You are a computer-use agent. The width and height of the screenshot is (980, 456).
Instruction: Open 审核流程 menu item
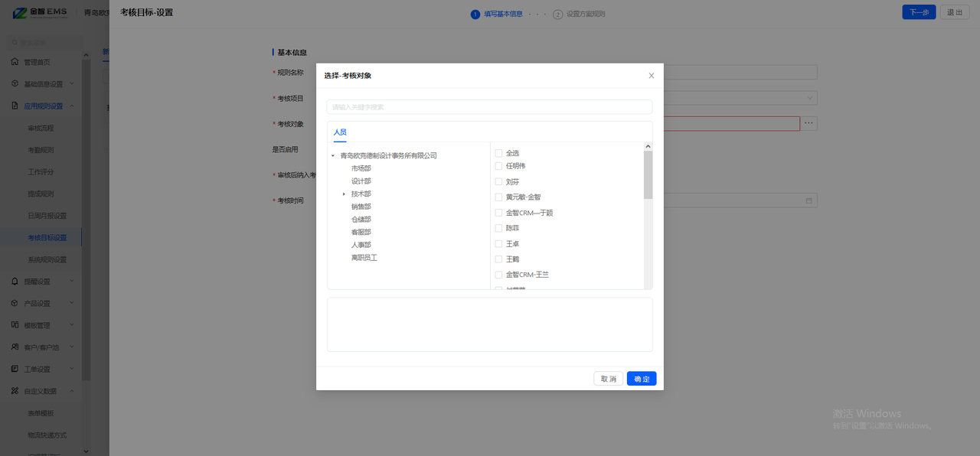41,128
